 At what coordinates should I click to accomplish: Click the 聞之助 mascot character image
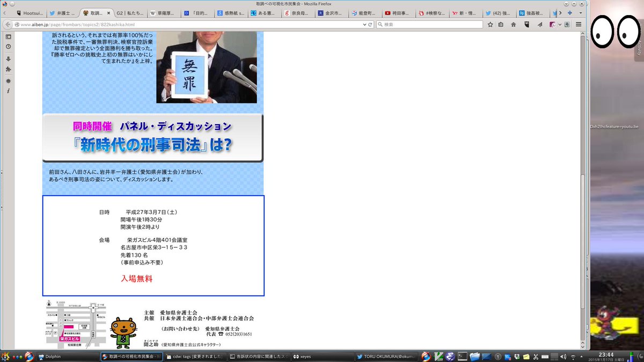[123, 333]
